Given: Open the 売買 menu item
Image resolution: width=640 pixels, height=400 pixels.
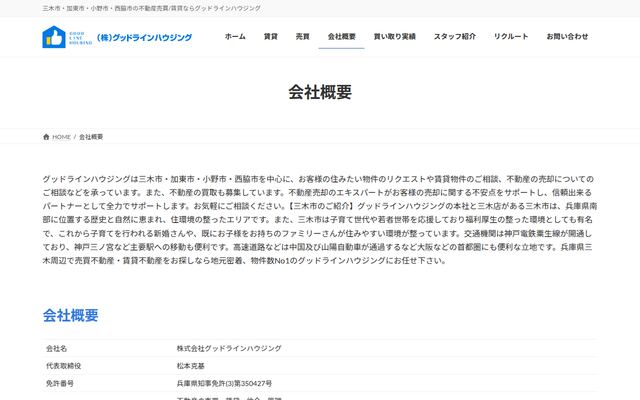Looking at the screenshot, I should click(x=302, y=36).
